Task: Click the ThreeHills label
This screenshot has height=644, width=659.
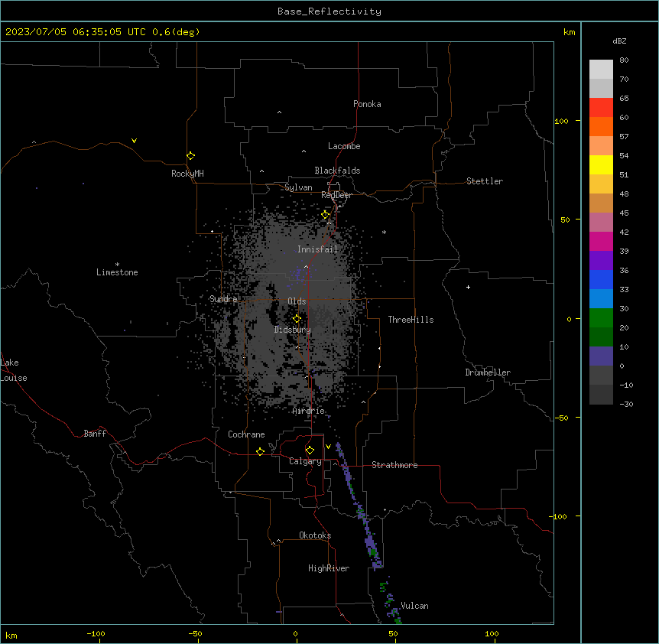Action: click(x=411, y=320)
